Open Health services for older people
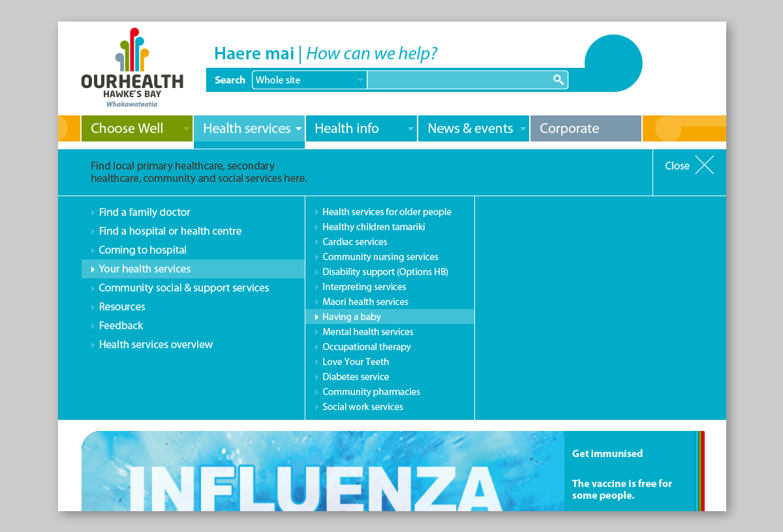The width and height of the screenshot is (783, 532). pos(387,212)
